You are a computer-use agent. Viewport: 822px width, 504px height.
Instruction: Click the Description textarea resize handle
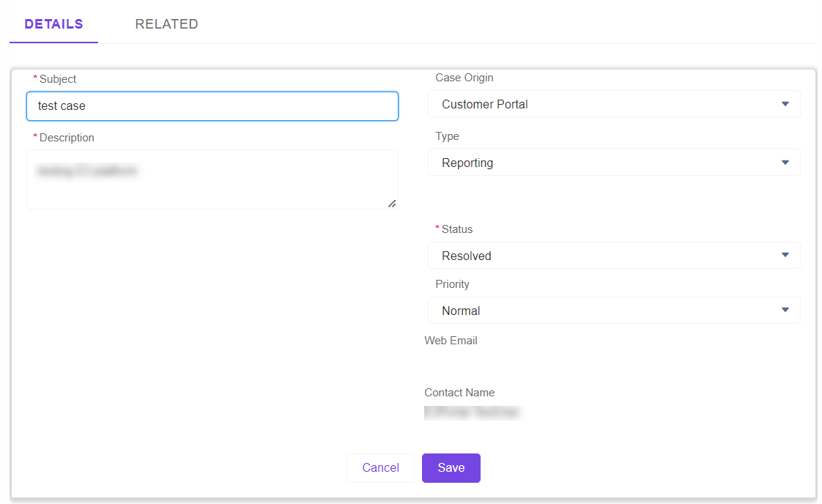[393, 204]
